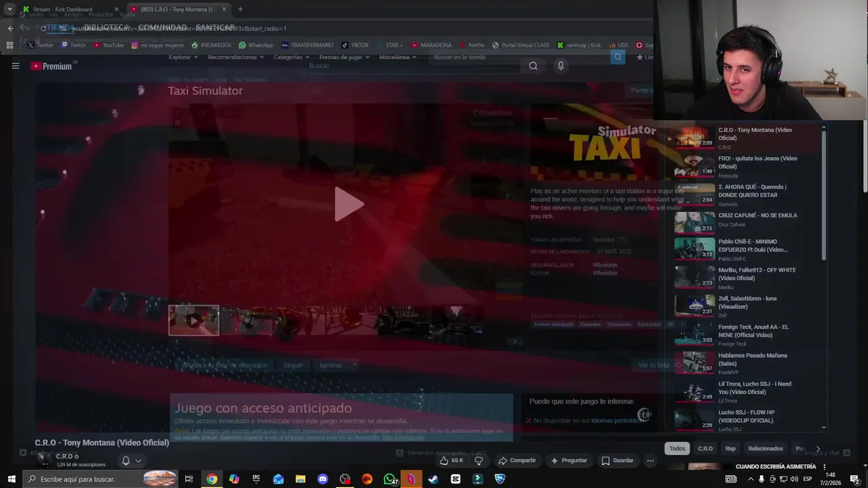The width and height of the screenshot is (868, 488).
Task: Open Steam Categorías dropdown
Action: point(291,57)
